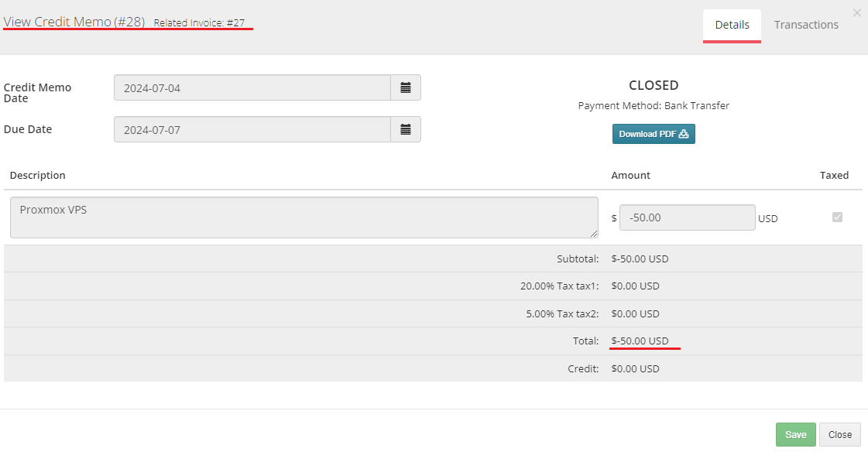Click the Taxed column header
The image size is (868, 452).
click(834, 176)
